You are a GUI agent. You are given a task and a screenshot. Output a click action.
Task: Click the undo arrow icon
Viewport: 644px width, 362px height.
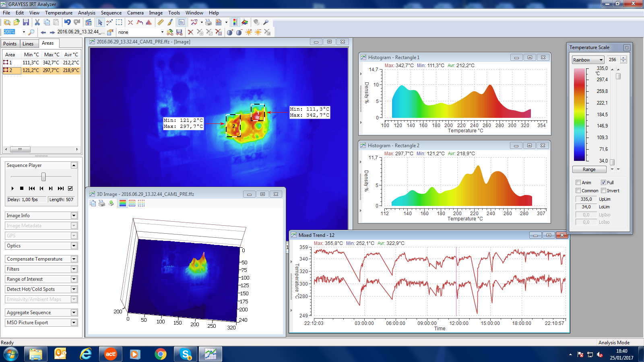coord(67,23)
